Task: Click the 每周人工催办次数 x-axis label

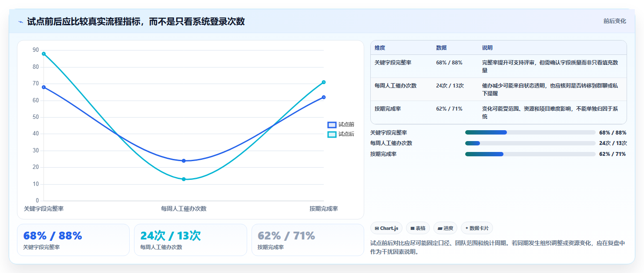Action: [184, 209]
